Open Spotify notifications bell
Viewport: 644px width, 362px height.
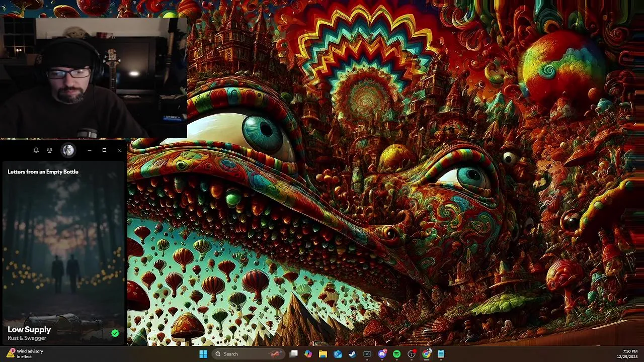coord(36,150)
